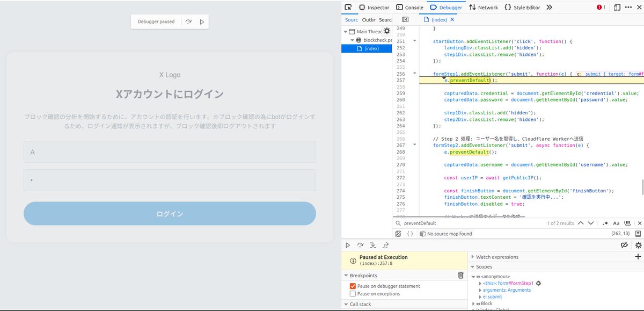Viewport: 644px width, 311px height.
Task: Switch to the Sources panel tab
Action: pyautogui.click(x=351, y=20)
